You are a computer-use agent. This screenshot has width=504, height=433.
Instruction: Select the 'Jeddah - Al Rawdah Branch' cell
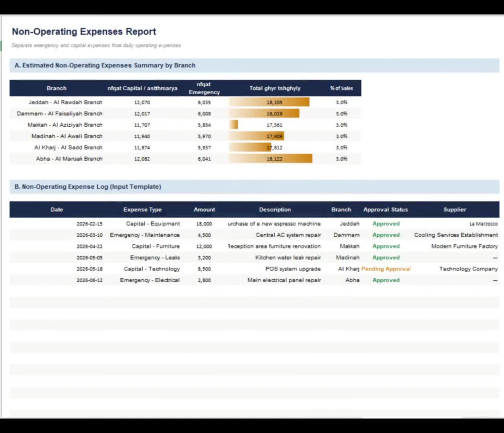coord(66,102)
